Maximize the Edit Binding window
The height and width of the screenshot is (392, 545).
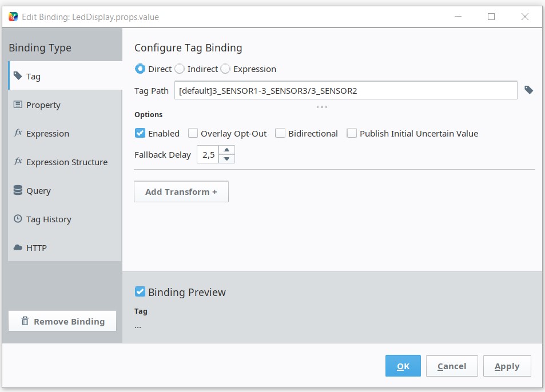click(491, 17)
